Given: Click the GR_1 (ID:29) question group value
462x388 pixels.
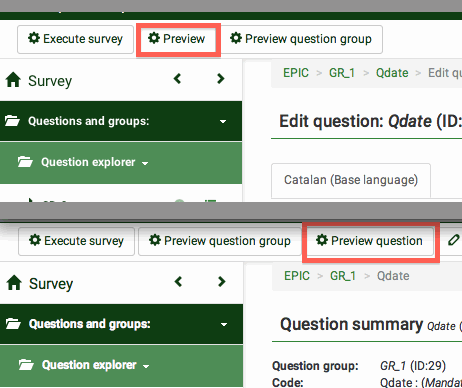Looking at the screenshot, I should click(413, 366).
